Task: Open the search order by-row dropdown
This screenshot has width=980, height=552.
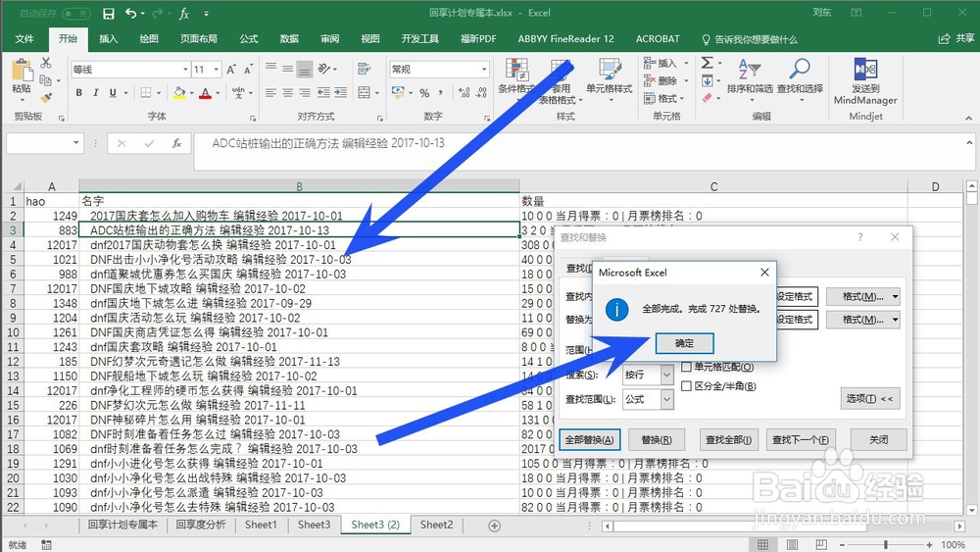Action: (666, 375)
